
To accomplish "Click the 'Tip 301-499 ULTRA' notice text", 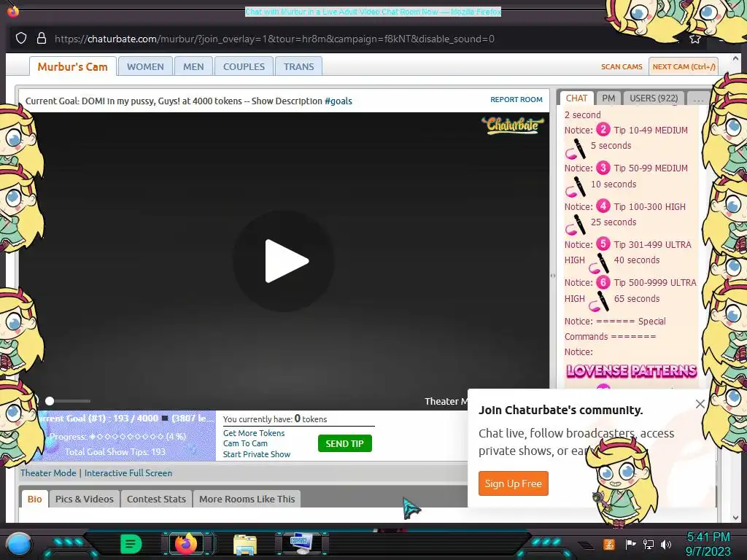I will point(652,244).
